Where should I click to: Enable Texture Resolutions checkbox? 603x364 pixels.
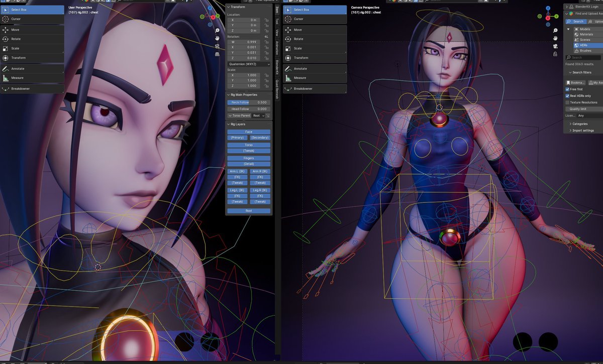point(568,102)
